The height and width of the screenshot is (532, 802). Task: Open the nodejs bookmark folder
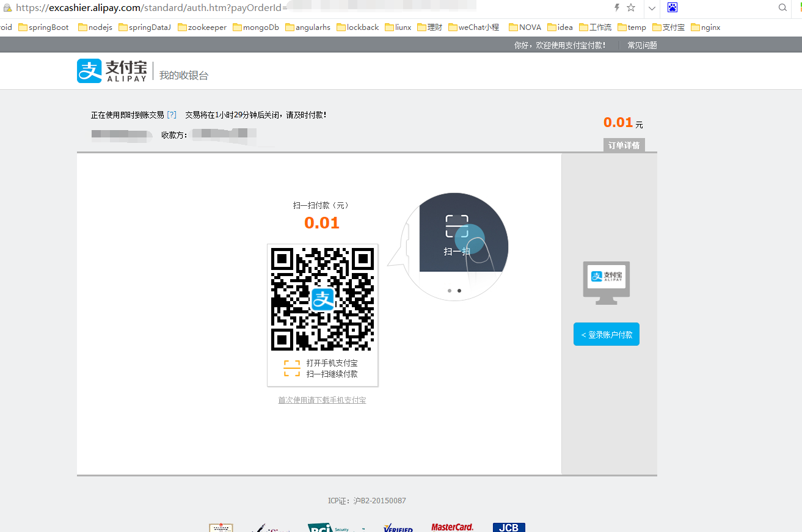click(x=95, y=27)
